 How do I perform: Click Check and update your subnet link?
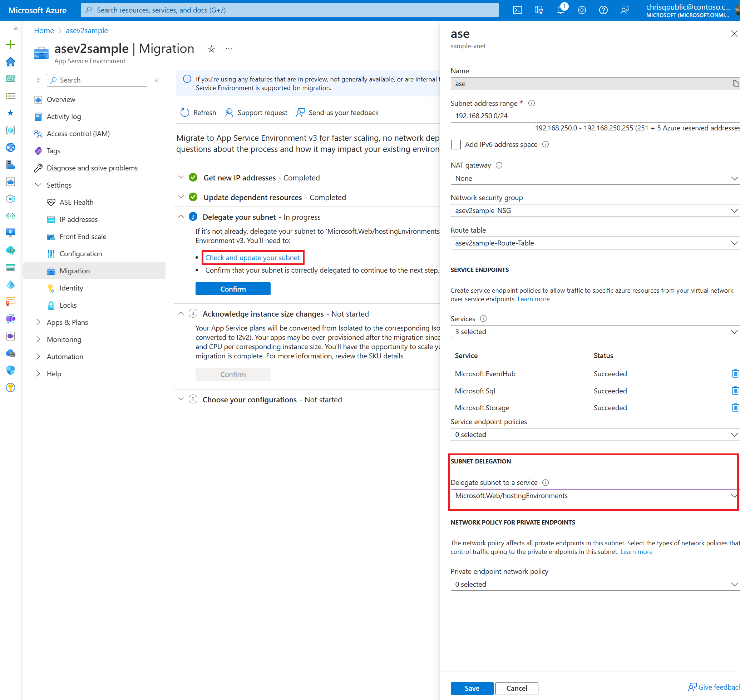254,257
